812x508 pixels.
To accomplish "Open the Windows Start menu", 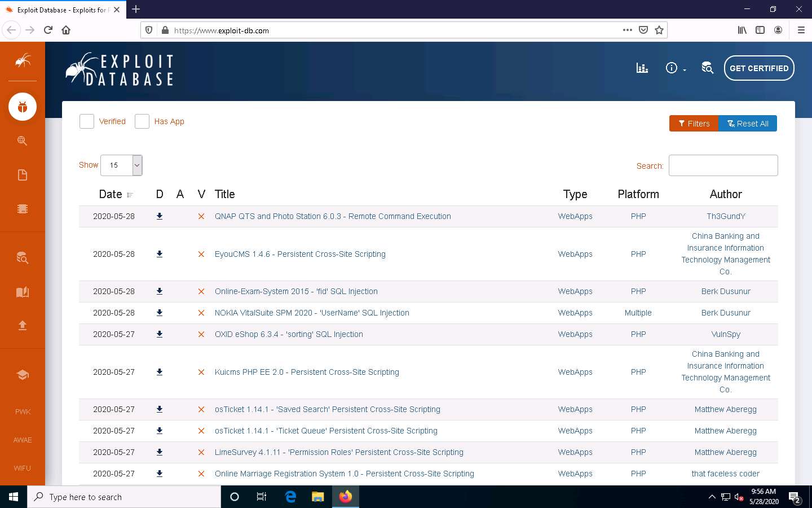I will pos(14,497).
